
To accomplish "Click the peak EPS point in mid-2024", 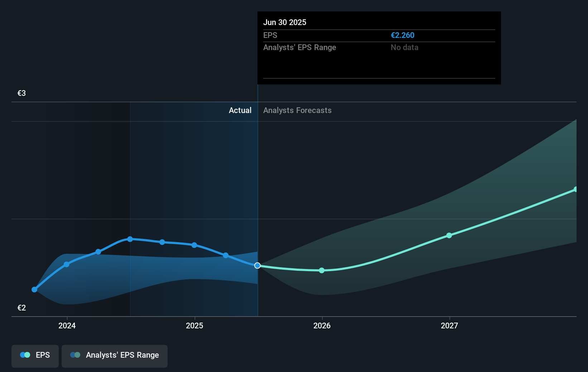I will [x=130, y=239].
